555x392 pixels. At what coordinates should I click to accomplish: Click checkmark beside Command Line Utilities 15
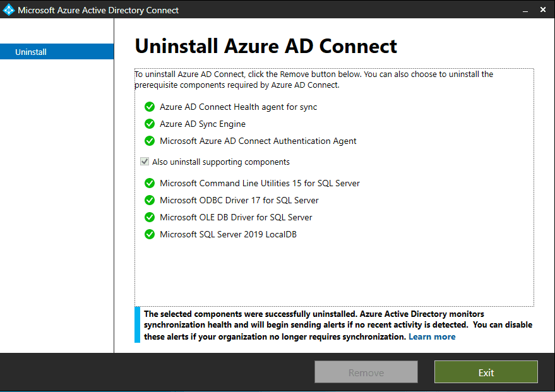(x=150, y=183)
